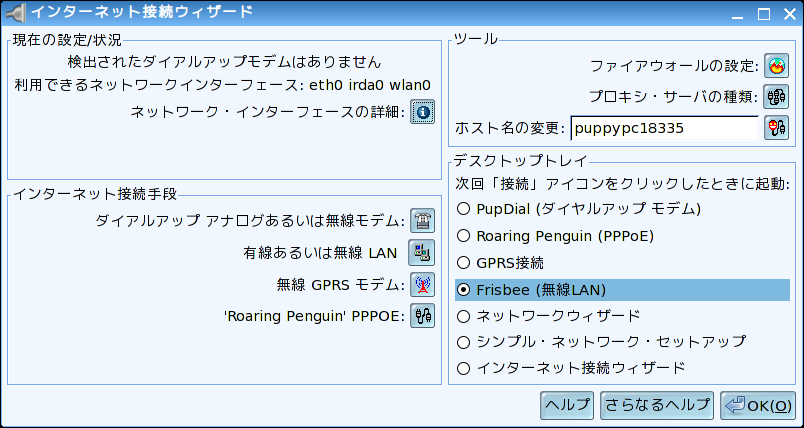Click 'Roaring Penguin' PPPOE label text
Viewport: 804px width, 428px height.
click(315, 316)
